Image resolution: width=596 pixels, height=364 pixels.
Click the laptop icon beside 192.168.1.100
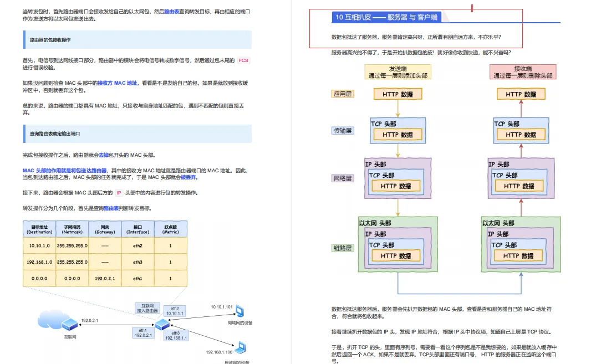click(240, 347)
